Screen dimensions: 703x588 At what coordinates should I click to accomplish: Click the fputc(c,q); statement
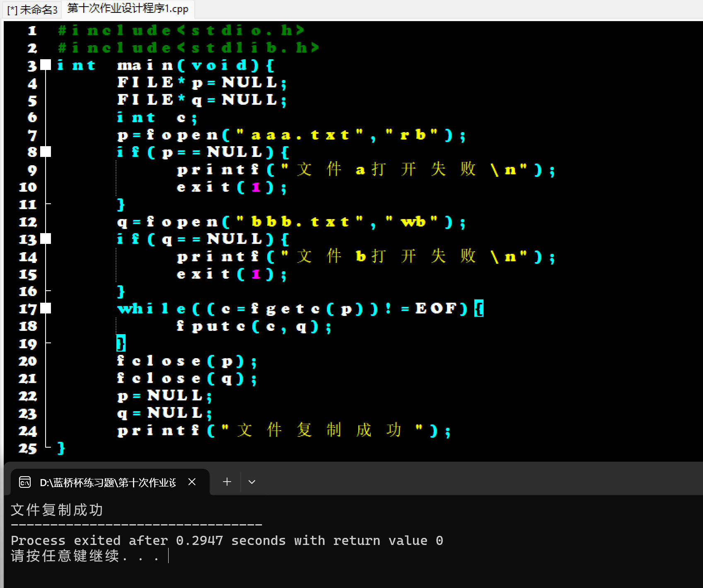click(254, 327)
